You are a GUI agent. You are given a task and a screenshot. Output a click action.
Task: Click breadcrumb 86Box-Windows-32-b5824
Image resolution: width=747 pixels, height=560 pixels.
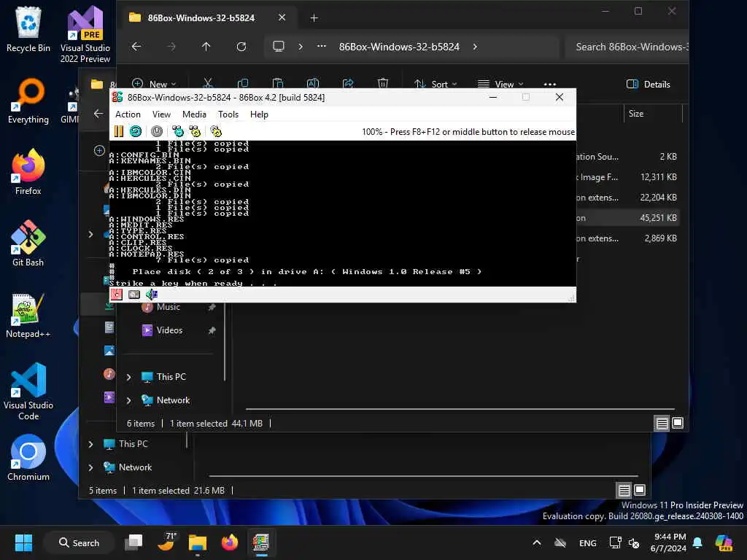click(399, 47)
